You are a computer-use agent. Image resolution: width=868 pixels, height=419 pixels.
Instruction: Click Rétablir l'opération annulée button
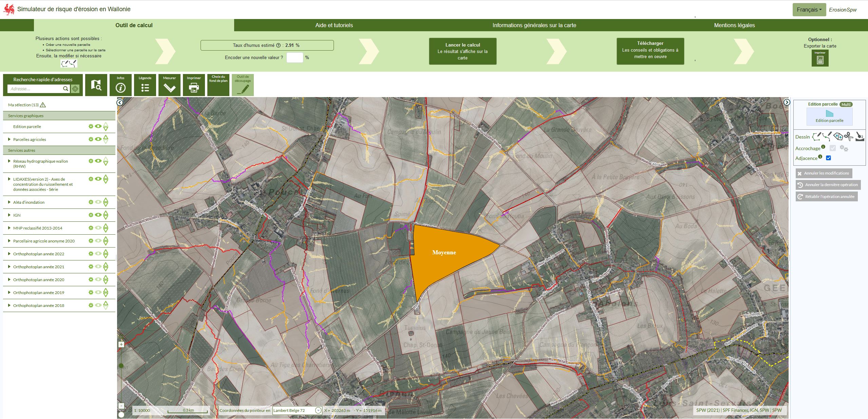pyautogui.click(x=827, y=197)
